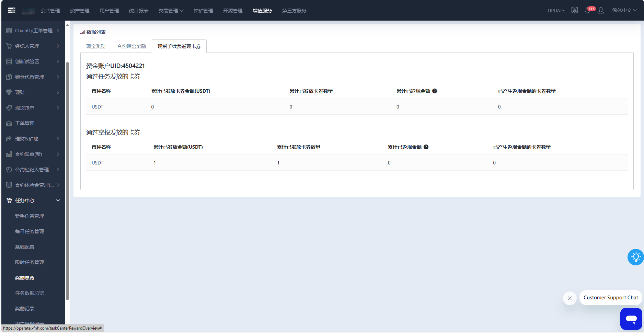This screenshot has height=333, width=644.
Task: Open 简体中文 language dropdown
Action: (624, 10)
